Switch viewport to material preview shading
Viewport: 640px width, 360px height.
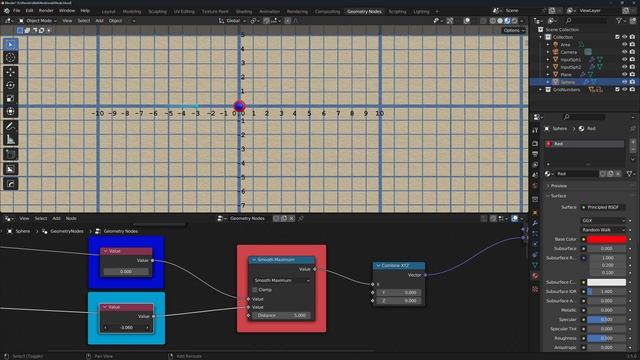click(x=507, y=20)
